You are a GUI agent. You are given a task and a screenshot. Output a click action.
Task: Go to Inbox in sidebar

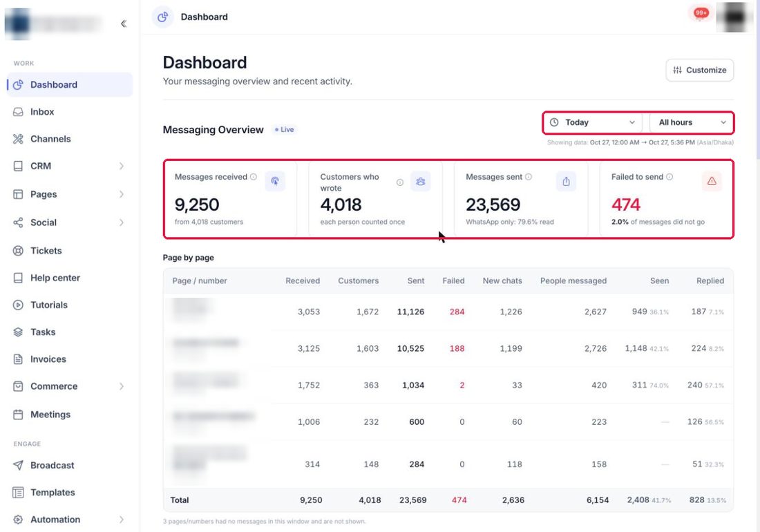(70, 112)
